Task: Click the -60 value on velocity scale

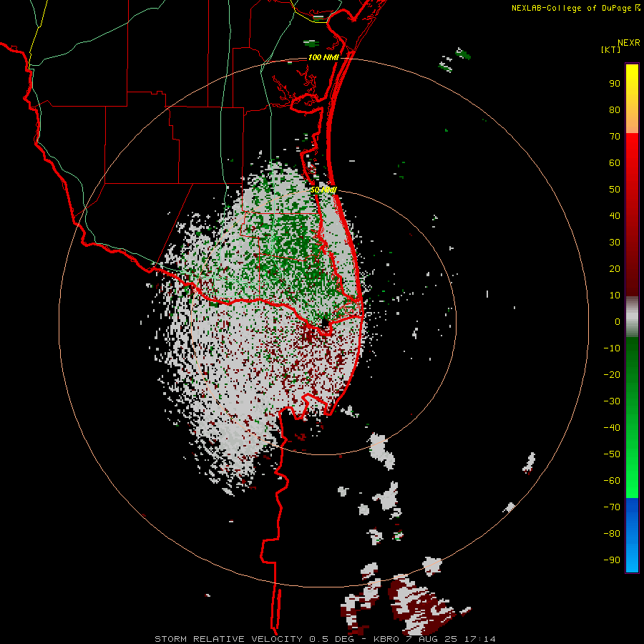Action: click(x=612, y=481)
